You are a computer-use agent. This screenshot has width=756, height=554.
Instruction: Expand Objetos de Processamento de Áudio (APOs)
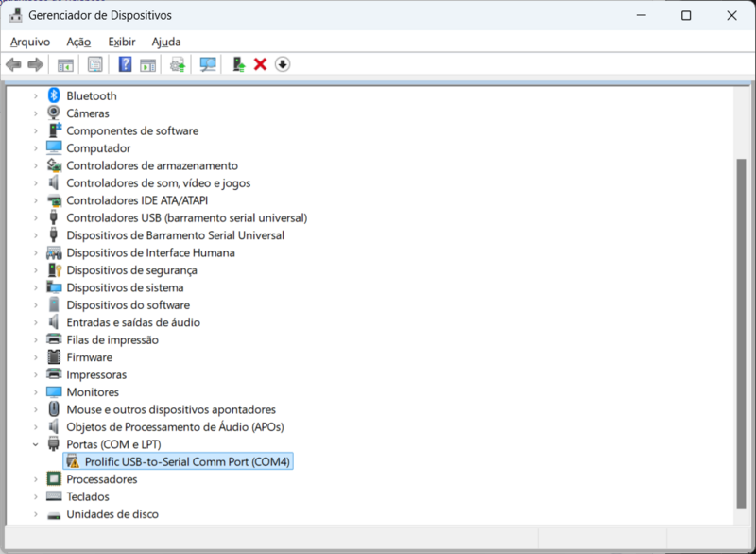point(36,427)
